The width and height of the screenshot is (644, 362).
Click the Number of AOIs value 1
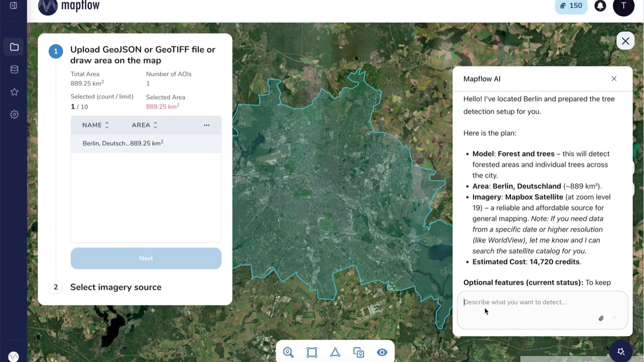pos(148,83)
